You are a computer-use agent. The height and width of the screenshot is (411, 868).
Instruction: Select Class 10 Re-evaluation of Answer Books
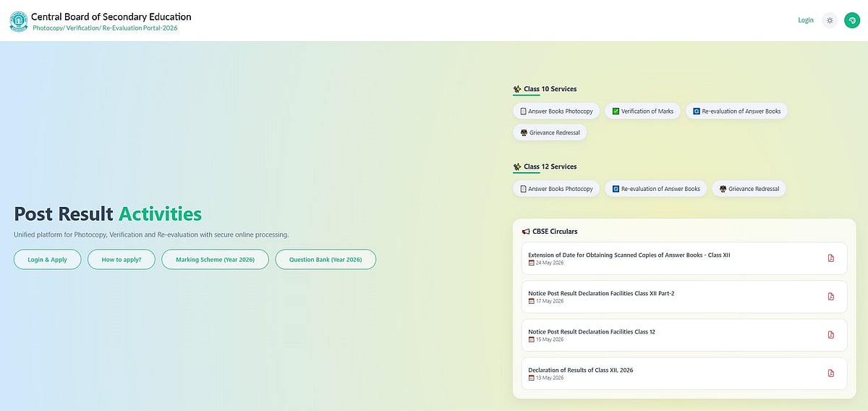point(736,111)
